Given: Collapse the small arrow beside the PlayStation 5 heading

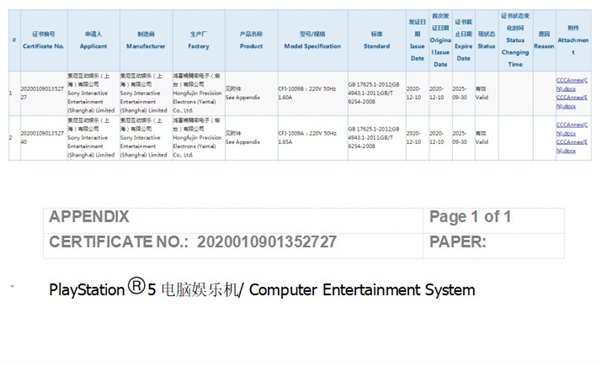Looking at the screenshot, I should coord(13,286).
